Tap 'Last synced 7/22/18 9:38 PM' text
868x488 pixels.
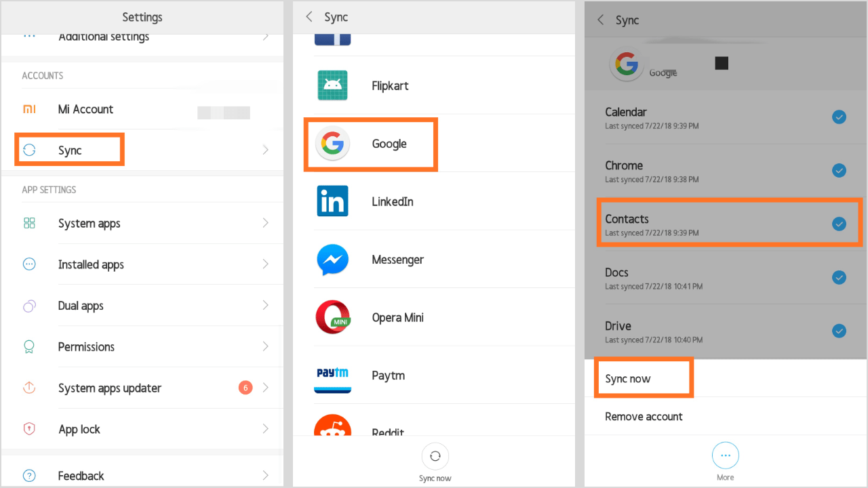click(652, 180)
